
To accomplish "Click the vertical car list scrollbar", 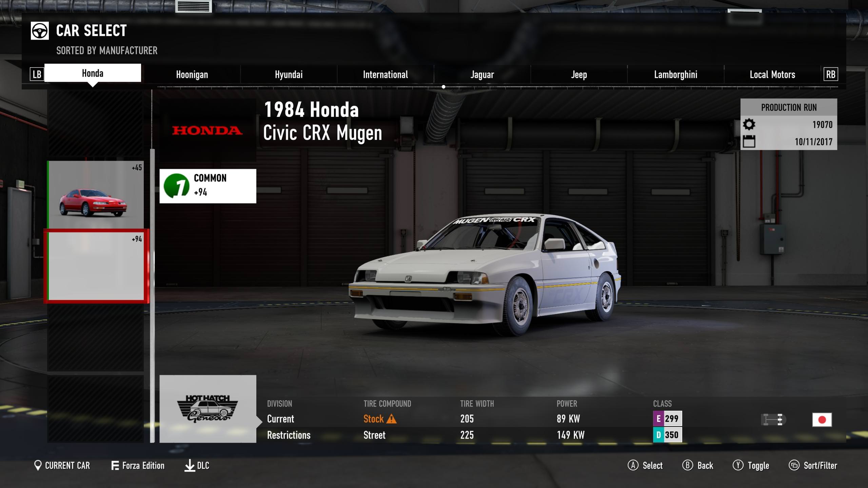I will pyautogui.click(x=152, y=295).
